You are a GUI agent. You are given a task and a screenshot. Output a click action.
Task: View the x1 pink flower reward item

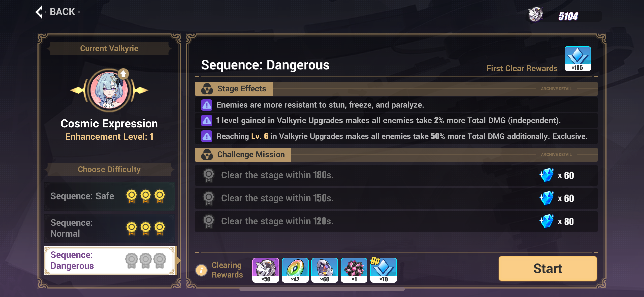(x=354, y=270)
